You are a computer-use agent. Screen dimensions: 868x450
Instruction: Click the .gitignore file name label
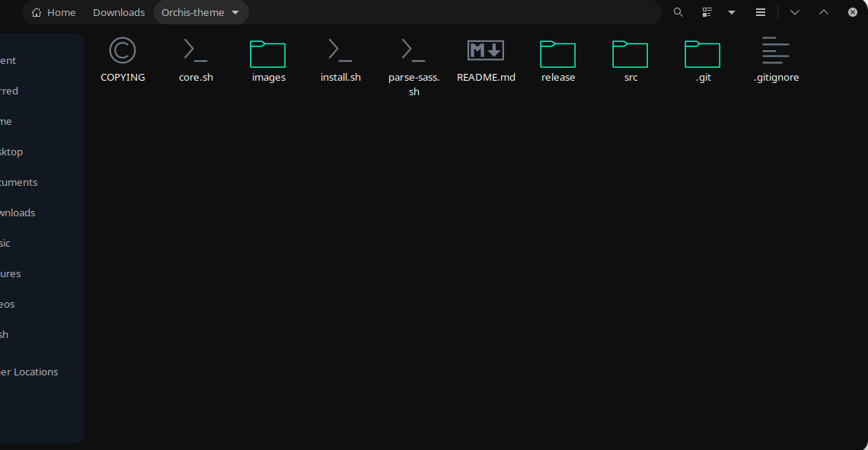click(776, 78)
